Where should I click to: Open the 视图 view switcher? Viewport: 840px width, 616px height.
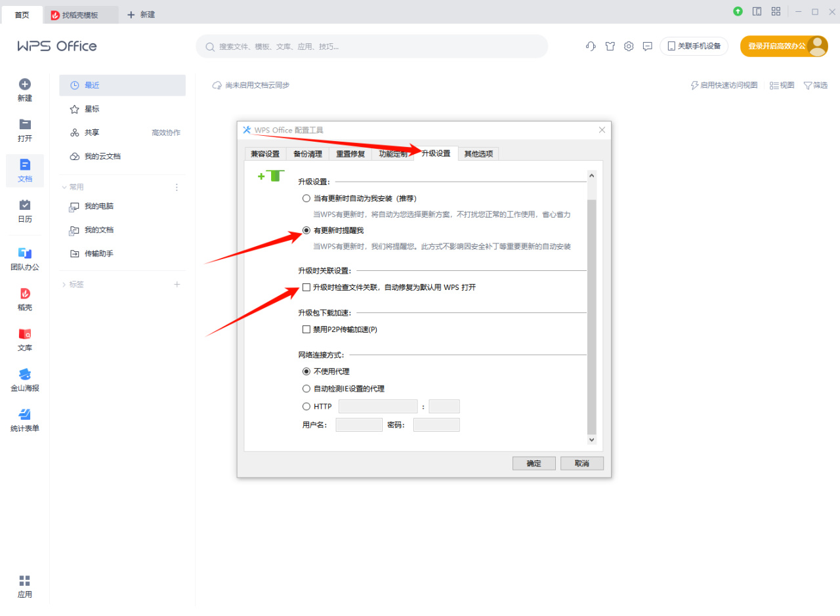pyautogui.click(x=782, y=85)
